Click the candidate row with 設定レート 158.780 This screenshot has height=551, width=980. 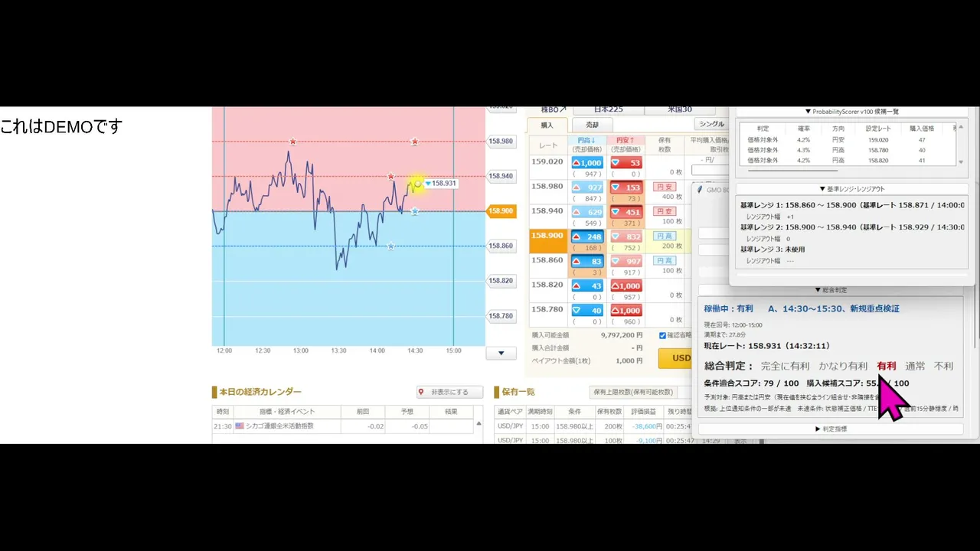click(848, 150)
